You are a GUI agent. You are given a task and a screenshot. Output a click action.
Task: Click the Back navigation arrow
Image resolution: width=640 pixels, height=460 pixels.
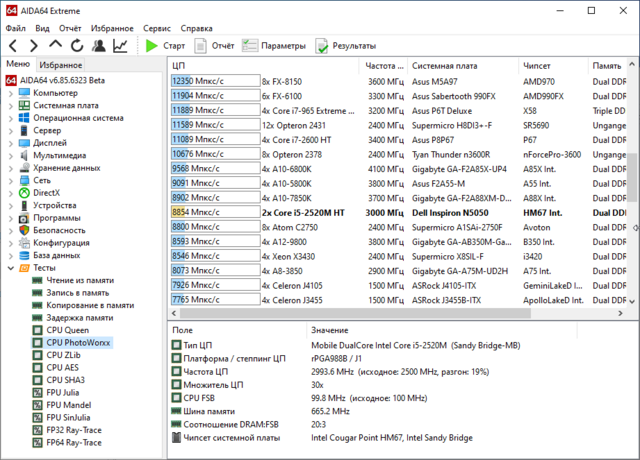coord(13,45)
